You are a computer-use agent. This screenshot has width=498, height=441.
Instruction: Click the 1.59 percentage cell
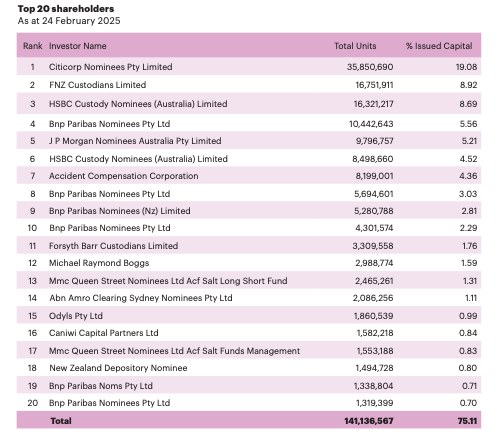point(469,263)
